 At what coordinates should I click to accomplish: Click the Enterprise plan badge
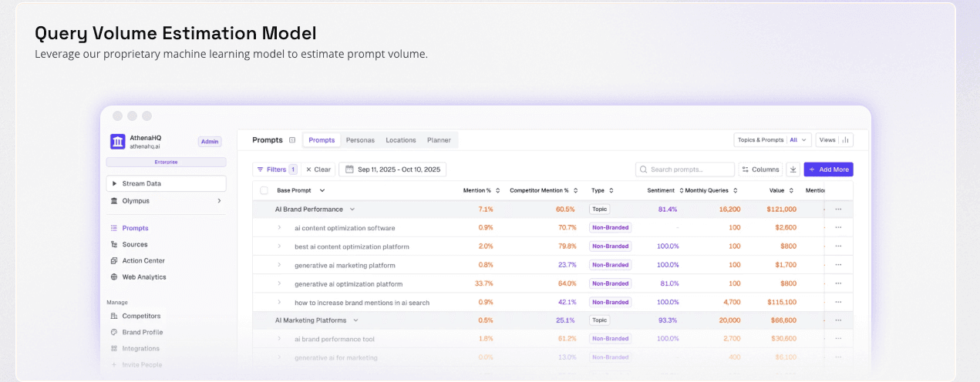pos(167,163)
